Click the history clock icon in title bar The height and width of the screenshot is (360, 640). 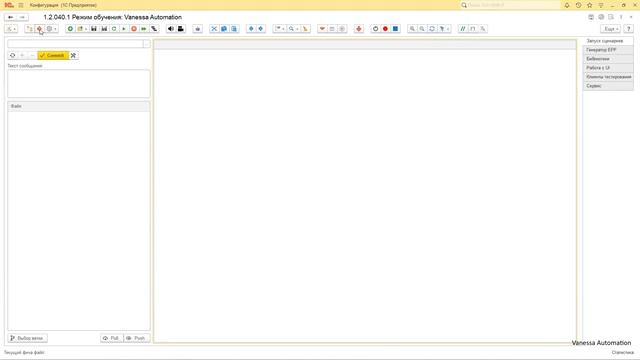(578, 5)
